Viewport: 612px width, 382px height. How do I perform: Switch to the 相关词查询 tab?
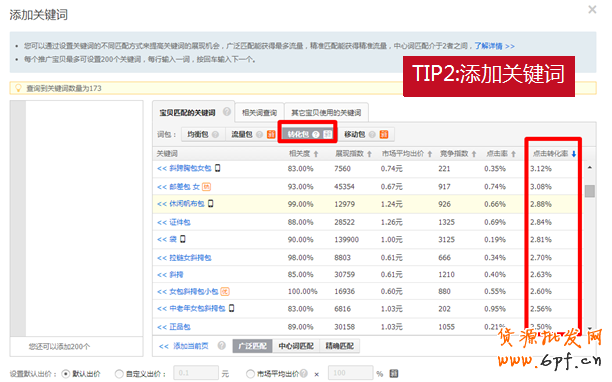click(259, 113)
